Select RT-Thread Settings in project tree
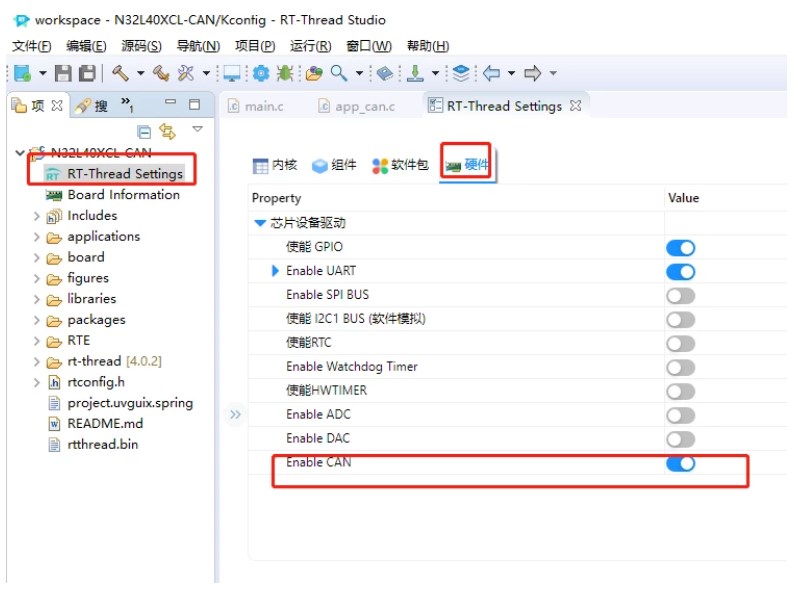Screen dimensions: 790x592 pos(114,174)
